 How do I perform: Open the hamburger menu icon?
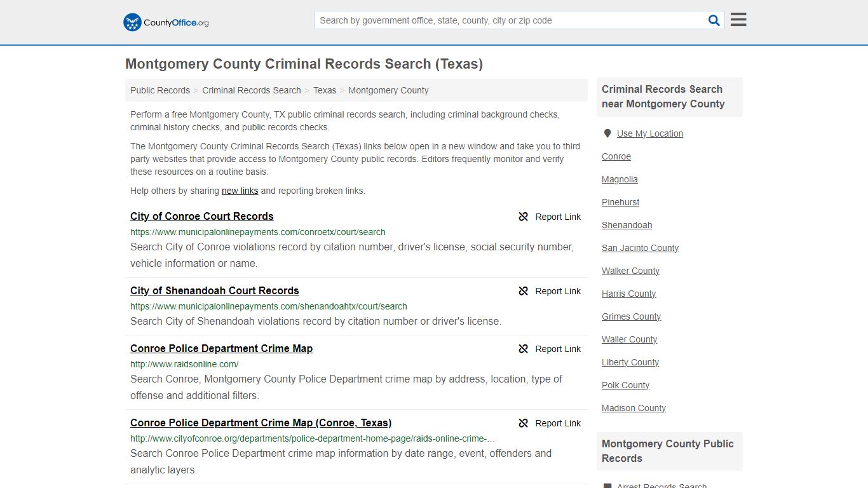click(738, 20)
